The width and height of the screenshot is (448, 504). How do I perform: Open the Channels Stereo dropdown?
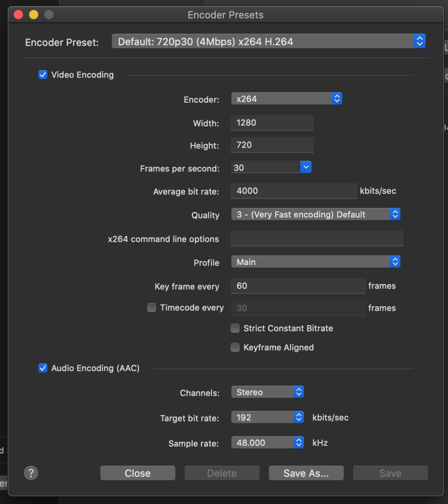point(267,392)
